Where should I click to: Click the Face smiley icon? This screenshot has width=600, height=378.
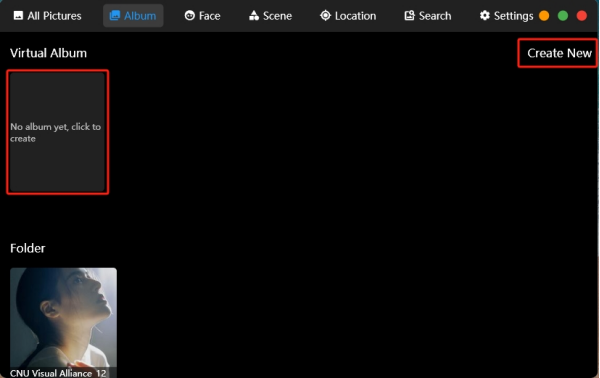click(189, 16)
